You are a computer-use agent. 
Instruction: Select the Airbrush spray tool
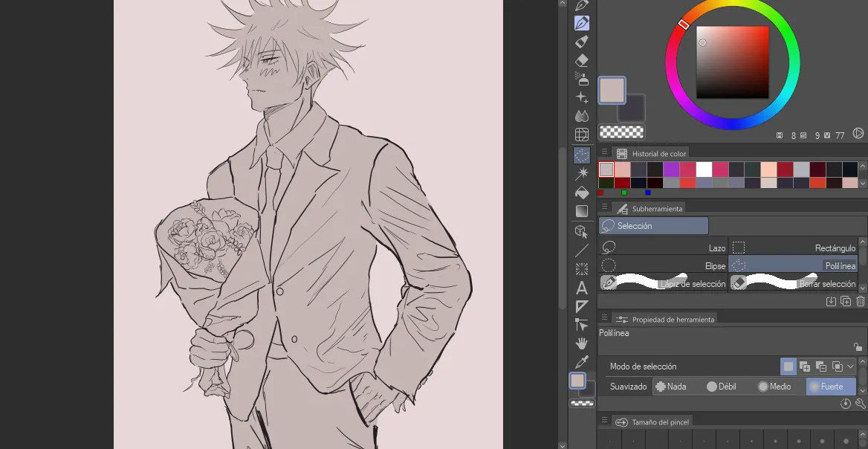(582, 79)
